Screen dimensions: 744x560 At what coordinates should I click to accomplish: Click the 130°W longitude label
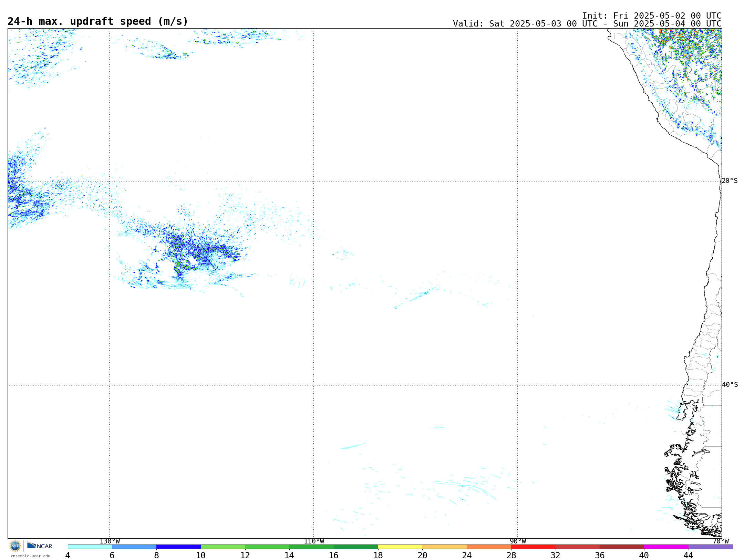pos(110,541)
